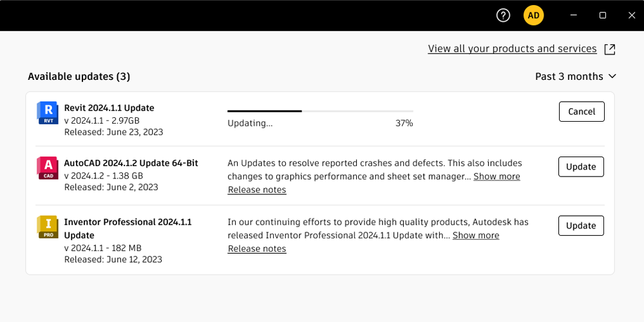The width and height of the screenshot is (644, 322).
Task: Click the Revit update progress bar
Action: [320, 111]
